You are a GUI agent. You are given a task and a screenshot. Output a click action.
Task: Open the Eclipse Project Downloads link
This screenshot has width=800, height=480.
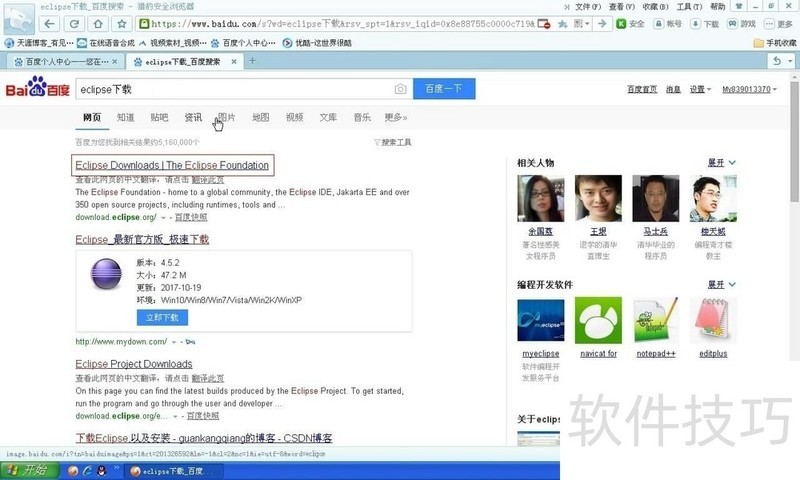[134, 364]
